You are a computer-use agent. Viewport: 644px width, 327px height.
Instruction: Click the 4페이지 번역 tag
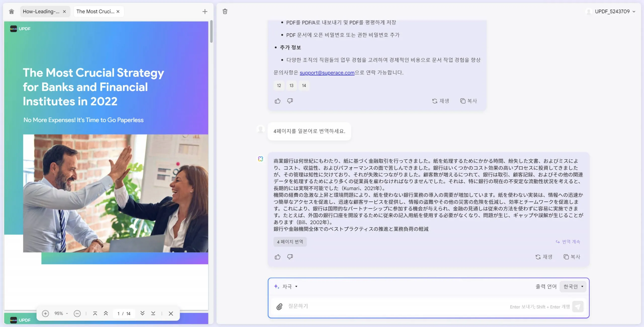click(x=290, y=242)
